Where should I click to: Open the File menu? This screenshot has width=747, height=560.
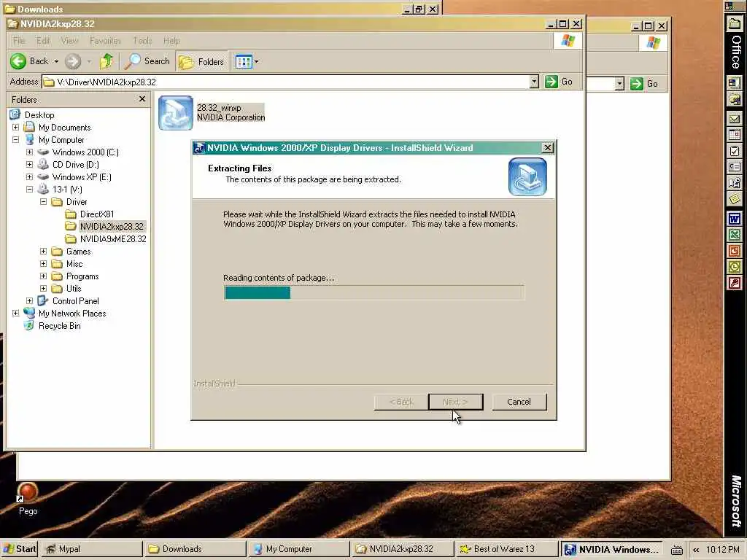(x=19, y=41)
